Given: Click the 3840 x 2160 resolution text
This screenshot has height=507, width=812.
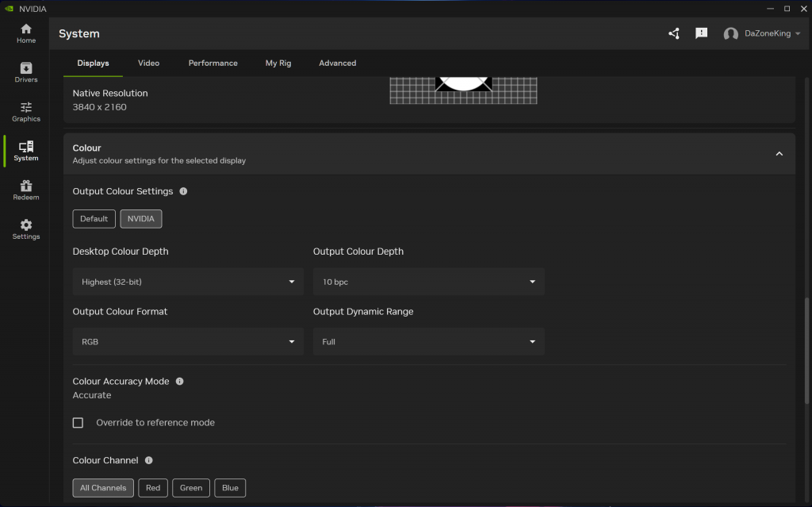Looking at the screenshot, I should click(99, 107).
